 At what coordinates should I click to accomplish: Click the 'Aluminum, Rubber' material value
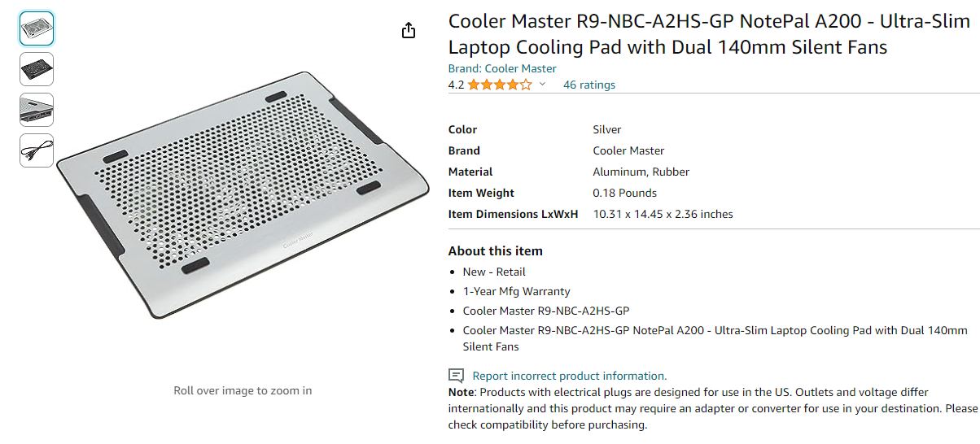click(641, 172)
